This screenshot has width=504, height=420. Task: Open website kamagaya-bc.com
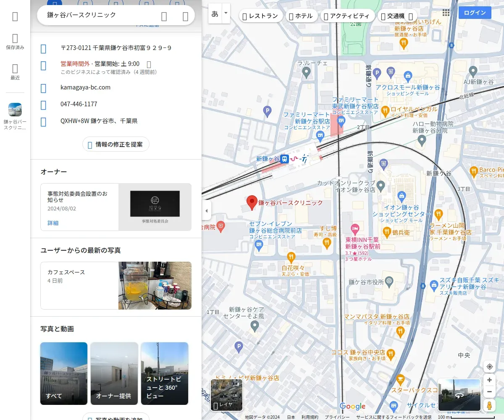(x=85, y=87)
